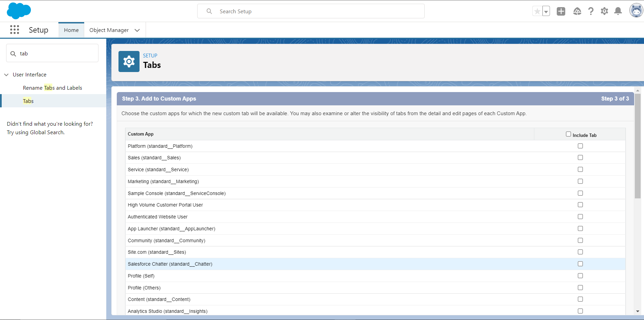
Task: Open the Setup gear menu icon
Action: 604,12
